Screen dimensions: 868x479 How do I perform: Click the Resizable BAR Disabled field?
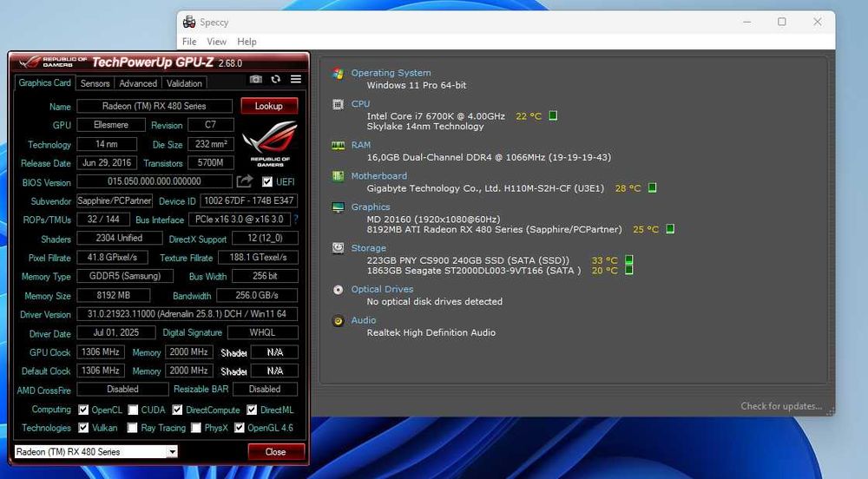265,390
